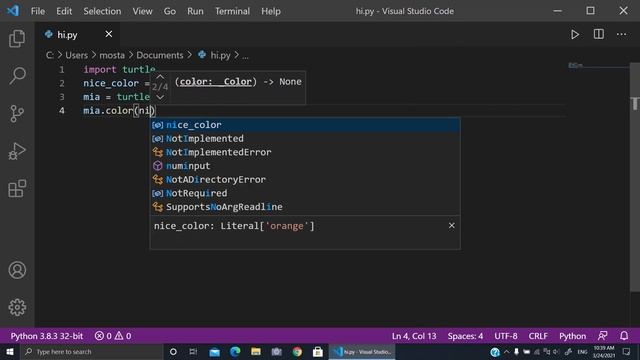The width and height of the screenshot is (640, 360).
Task: Close the suggestion details pane
Action: [x=451, y=225]
